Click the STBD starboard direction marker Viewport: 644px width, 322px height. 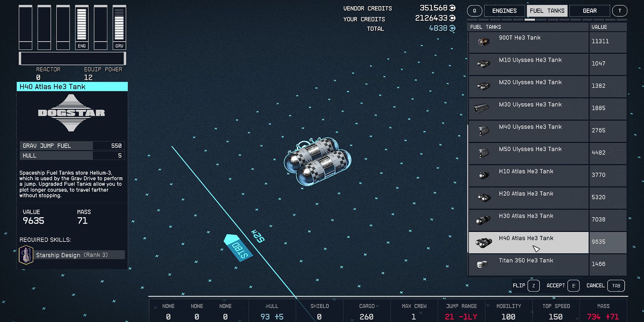[238, 248]
